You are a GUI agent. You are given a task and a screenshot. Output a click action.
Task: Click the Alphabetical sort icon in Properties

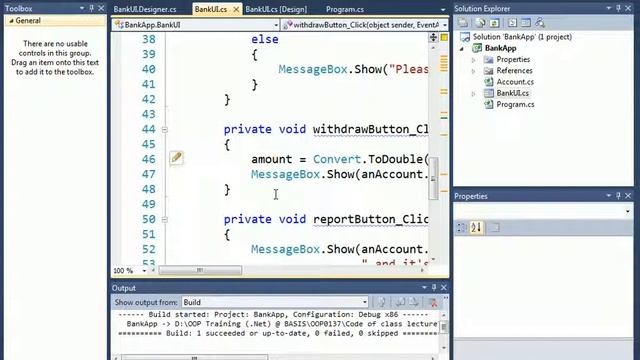click(476, 228)
